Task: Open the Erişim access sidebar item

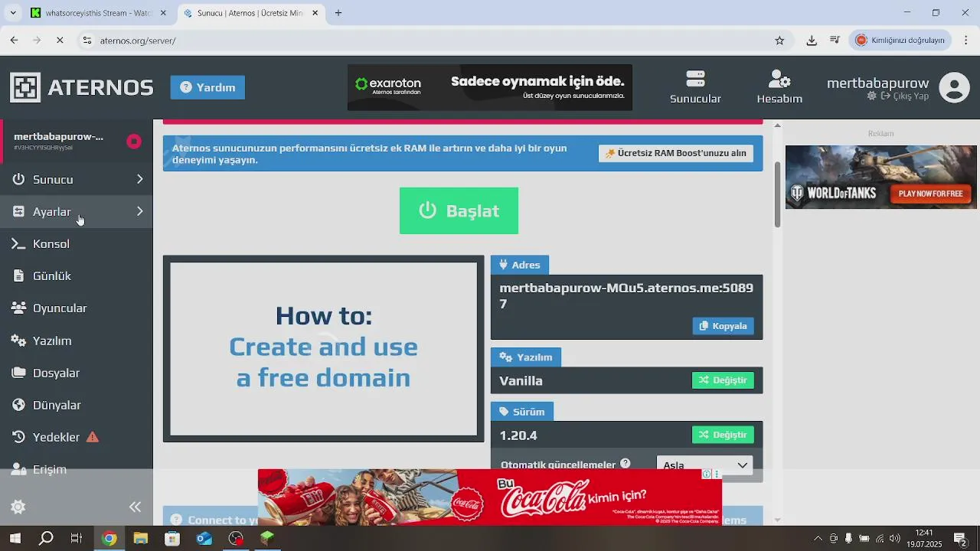Action: (x=77, y=469)
